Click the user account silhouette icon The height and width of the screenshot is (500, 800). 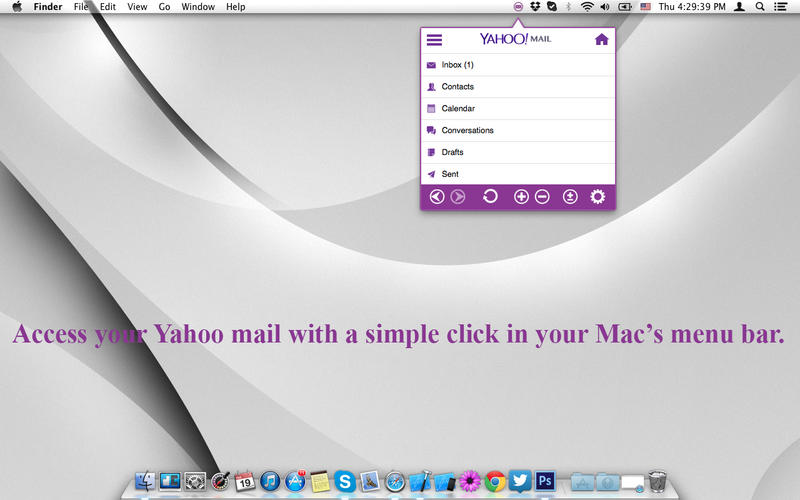(739, 7)
